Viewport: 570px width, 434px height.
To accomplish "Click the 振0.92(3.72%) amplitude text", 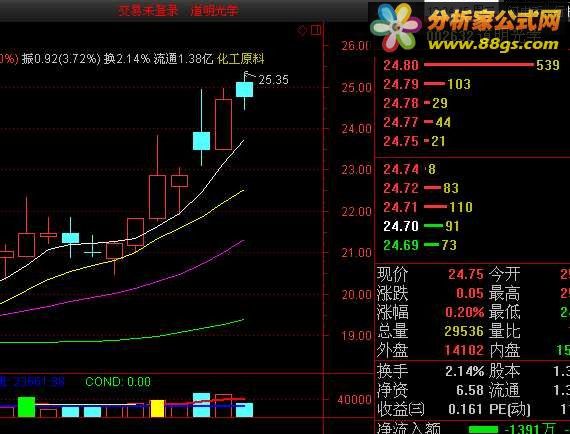I will click(60, 59).
